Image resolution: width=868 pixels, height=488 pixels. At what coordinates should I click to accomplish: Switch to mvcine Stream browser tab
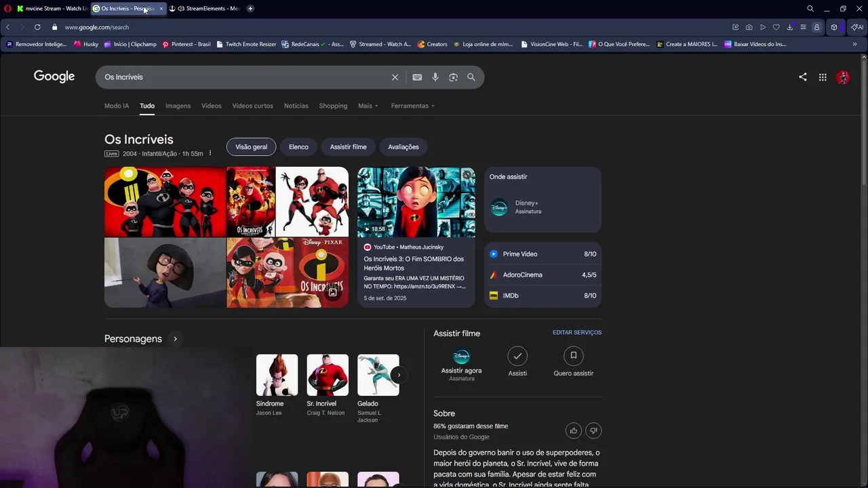point(52,9)
